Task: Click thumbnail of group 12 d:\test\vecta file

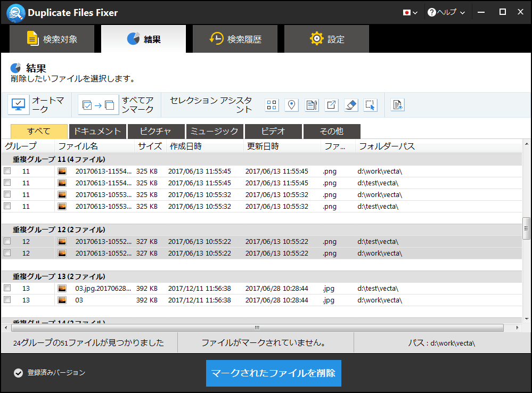Action: click(x=62, y=242)
